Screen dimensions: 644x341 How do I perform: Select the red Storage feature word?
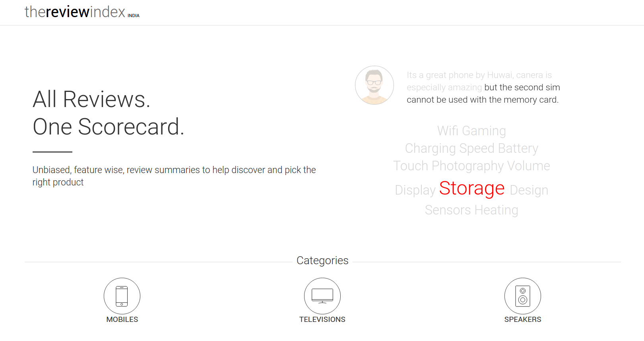472,188
